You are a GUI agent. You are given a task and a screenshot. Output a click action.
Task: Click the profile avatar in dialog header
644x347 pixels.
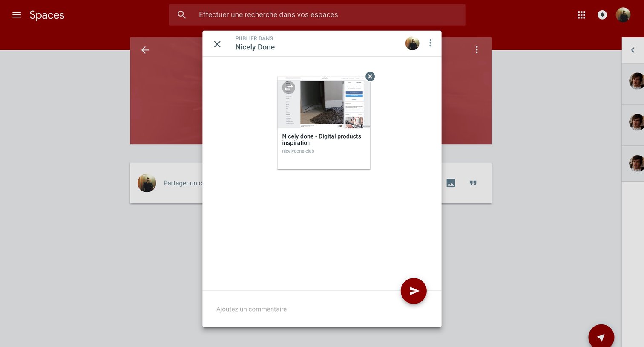tap(412, 43)
